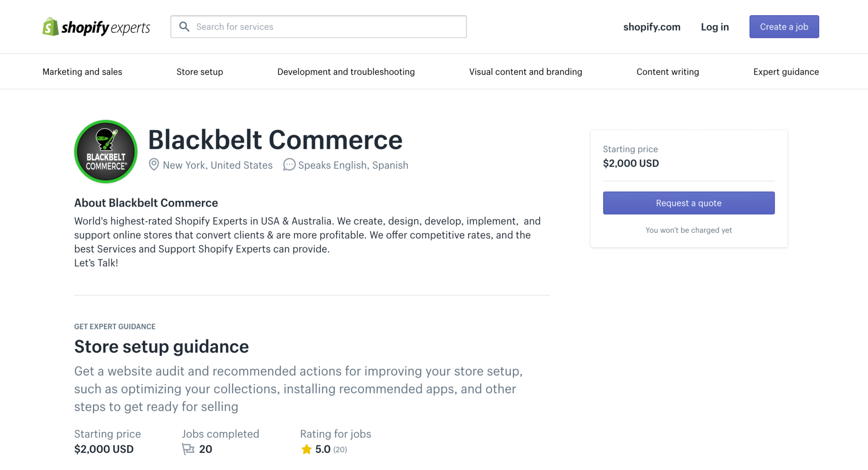
Task: Browse the Expert guidance section
Action: click(x=786, y=71)
